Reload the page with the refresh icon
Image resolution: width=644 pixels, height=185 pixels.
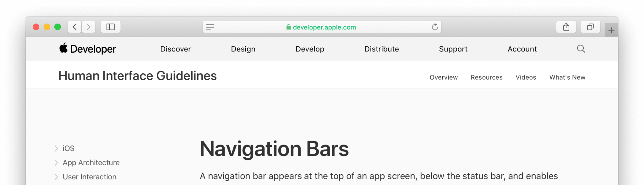pyautogui.click(x=435, y=27)
